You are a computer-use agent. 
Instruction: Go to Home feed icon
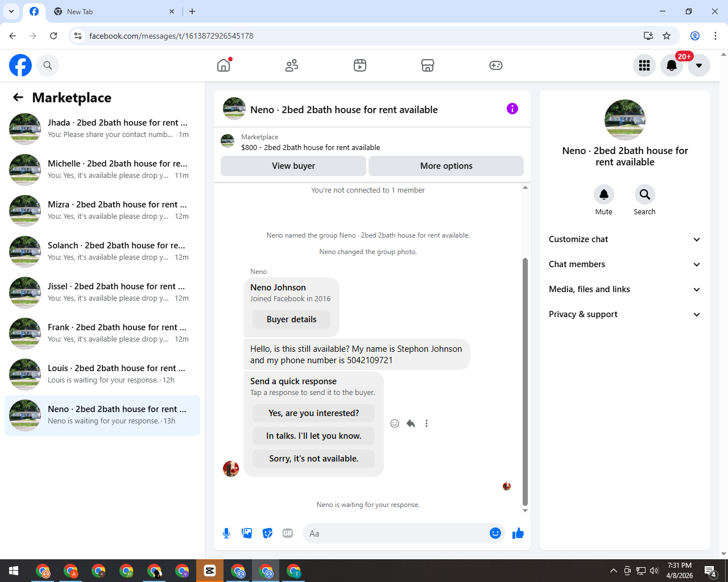coord(224,65)
